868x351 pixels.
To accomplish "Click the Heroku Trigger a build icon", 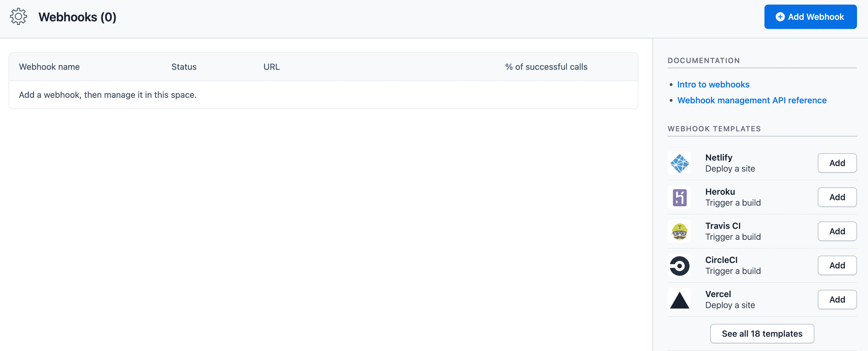I will point(680,197).
